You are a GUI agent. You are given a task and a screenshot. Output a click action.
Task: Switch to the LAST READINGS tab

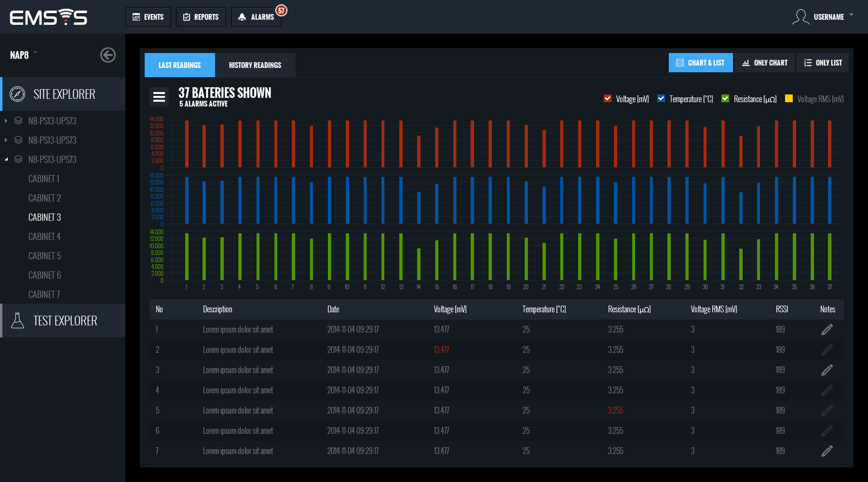tap(180, 65)
